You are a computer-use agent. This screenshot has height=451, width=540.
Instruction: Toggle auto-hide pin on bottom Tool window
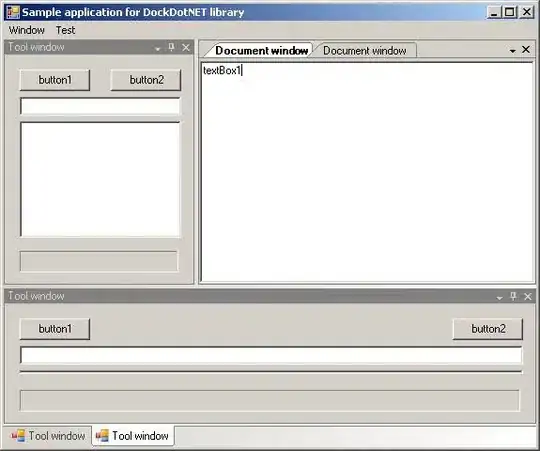pos(513,296)
